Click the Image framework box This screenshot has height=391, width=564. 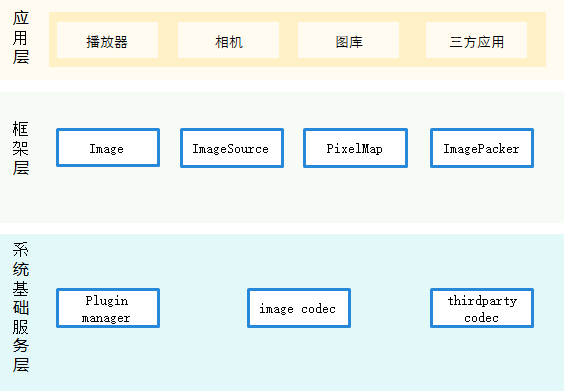pos(108,148)
